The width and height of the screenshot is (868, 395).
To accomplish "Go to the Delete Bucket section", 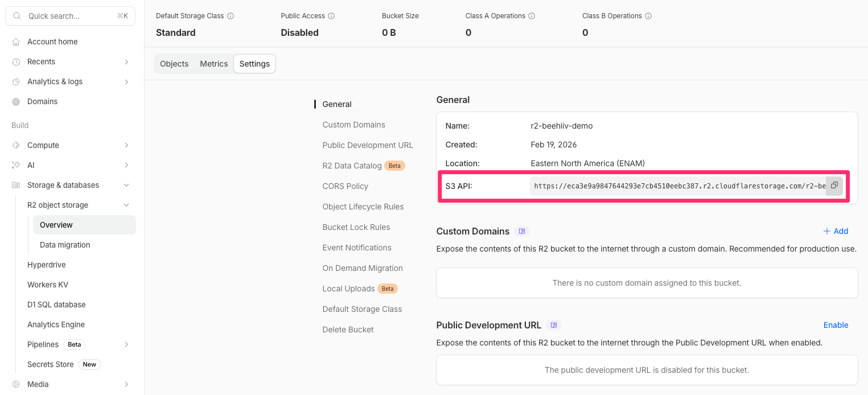I will coord(348,330).
